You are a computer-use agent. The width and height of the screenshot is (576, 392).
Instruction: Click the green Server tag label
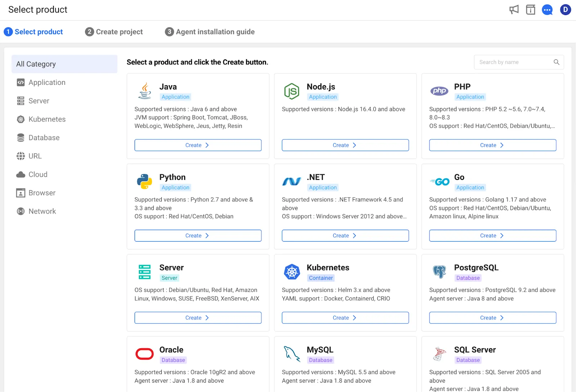[x=169, y=278]
